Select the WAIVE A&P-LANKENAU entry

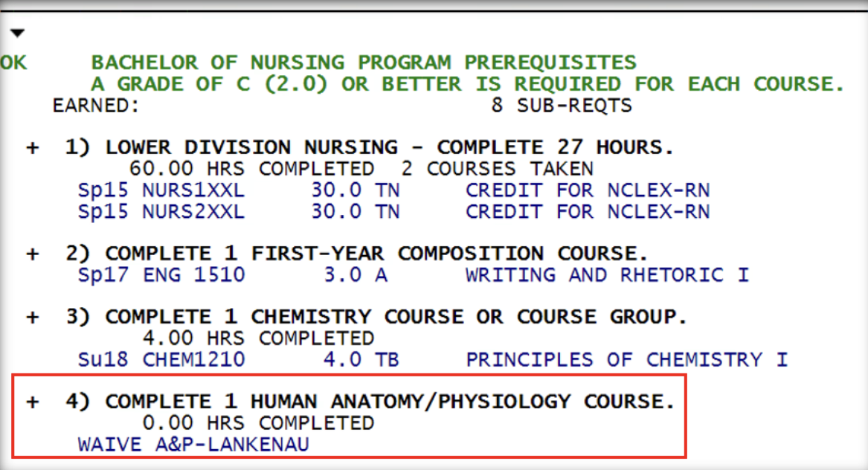193,445
